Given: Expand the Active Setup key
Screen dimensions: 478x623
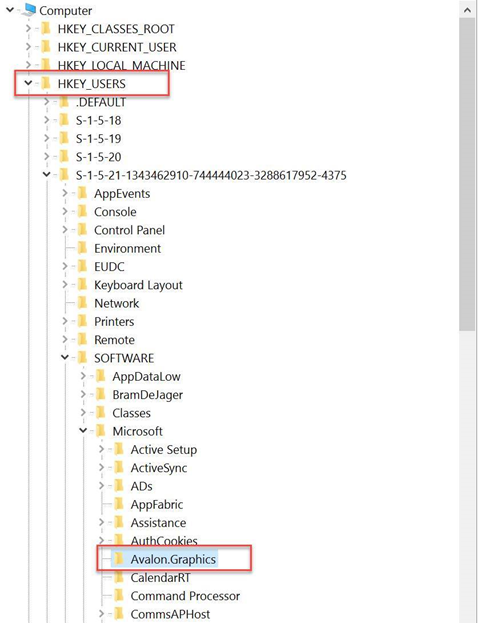Looking at the screenshot, I should pos(101,449).
